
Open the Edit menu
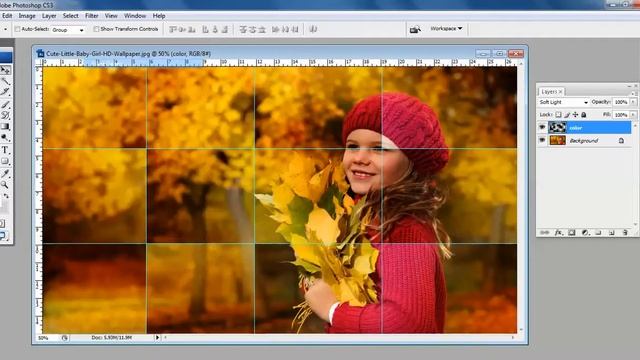(x=7, y=16)
